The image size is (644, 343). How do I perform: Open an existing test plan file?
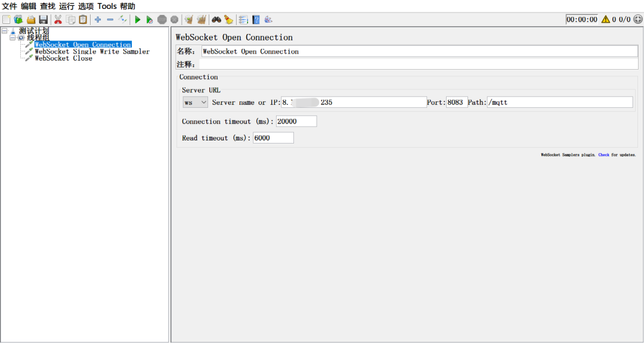30,19
